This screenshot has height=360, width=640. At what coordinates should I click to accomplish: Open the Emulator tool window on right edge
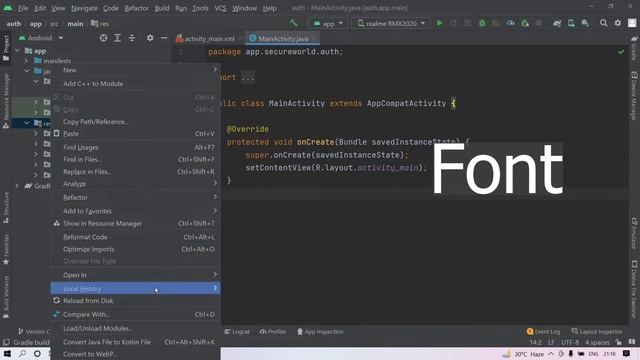[634, 233]
